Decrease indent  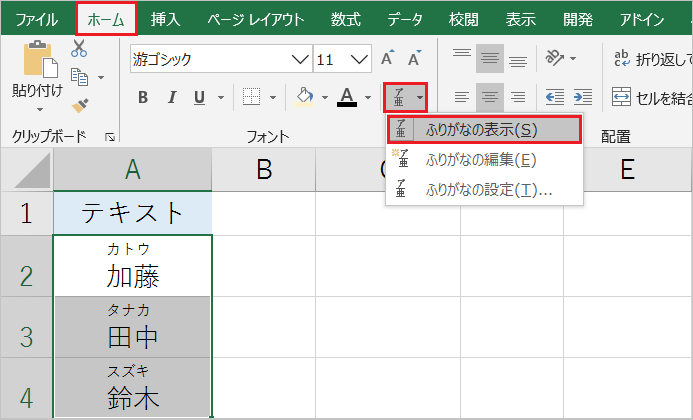pos(555,97)
